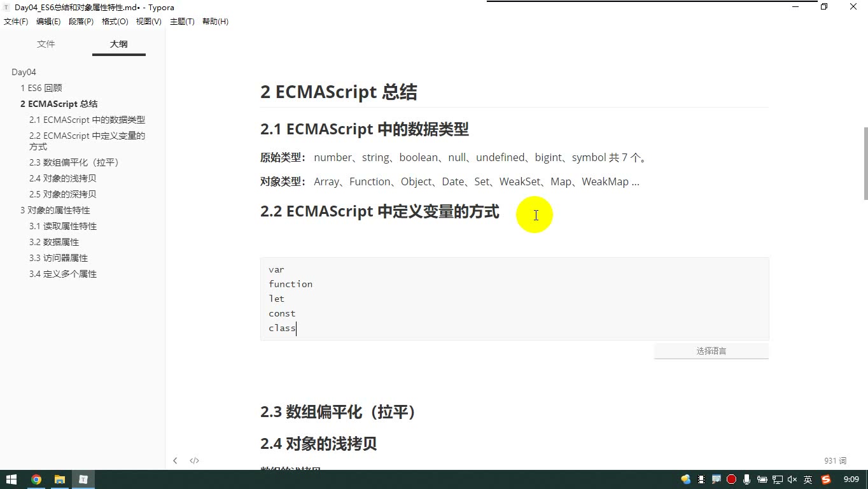Open word count details (931 词)
The height and width of the screenshot is (489, 868).
[x=835, y=460]
